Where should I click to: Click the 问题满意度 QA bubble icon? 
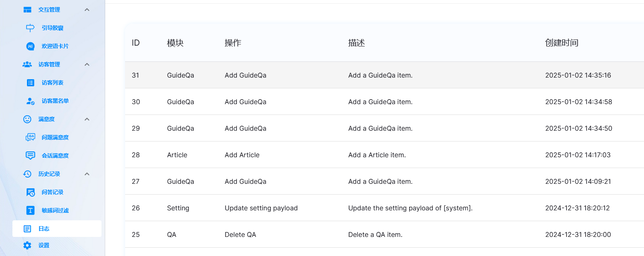tap(30, 137)
